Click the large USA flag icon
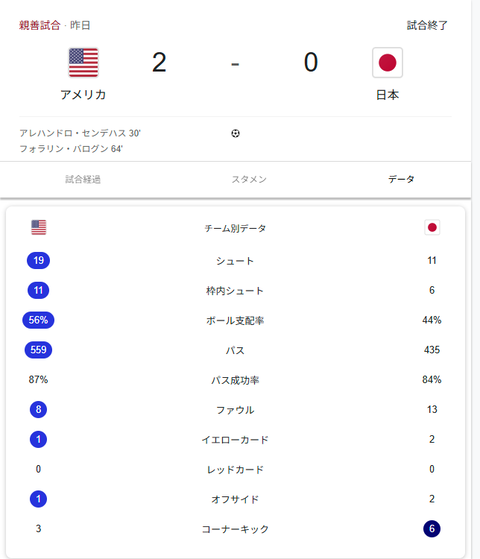This screenshot has width=480, height=559. 83,62
